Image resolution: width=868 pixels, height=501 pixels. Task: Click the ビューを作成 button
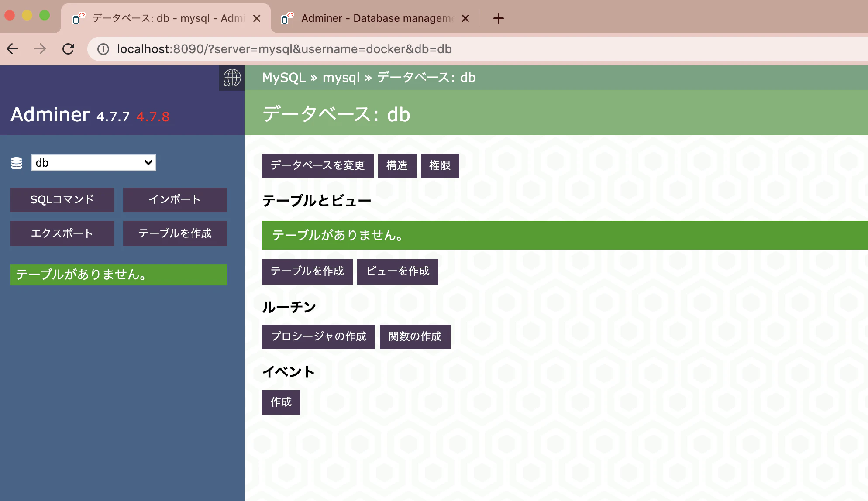pos(397,271)
